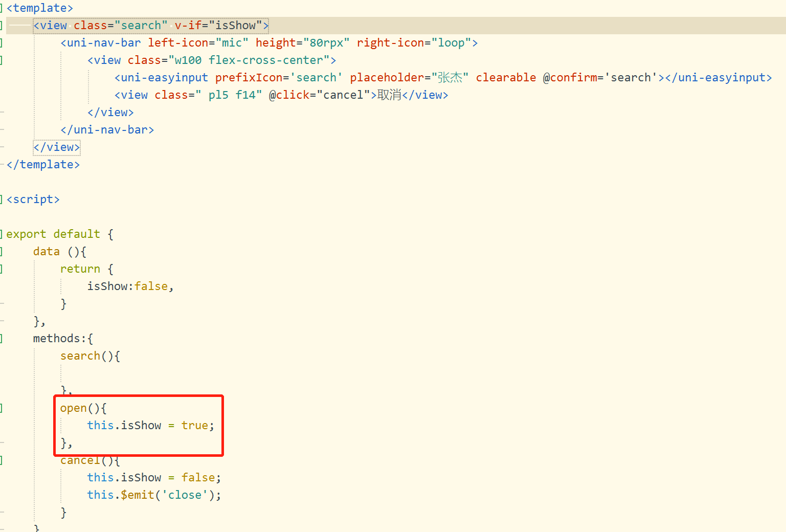Collapse the view class="search" line fold marker

tap(2, 26)
